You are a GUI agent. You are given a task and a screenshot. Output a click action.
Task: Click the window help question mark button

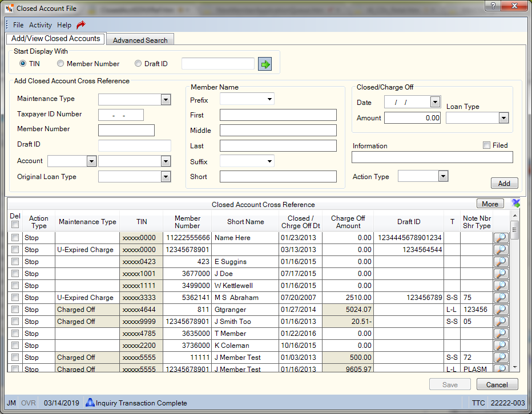pyautogui.click(x=493, y=6)
